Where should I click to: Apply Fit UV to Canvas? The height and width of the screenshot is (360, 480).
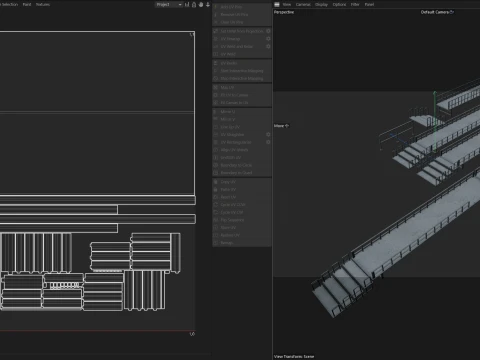[242, 95]
